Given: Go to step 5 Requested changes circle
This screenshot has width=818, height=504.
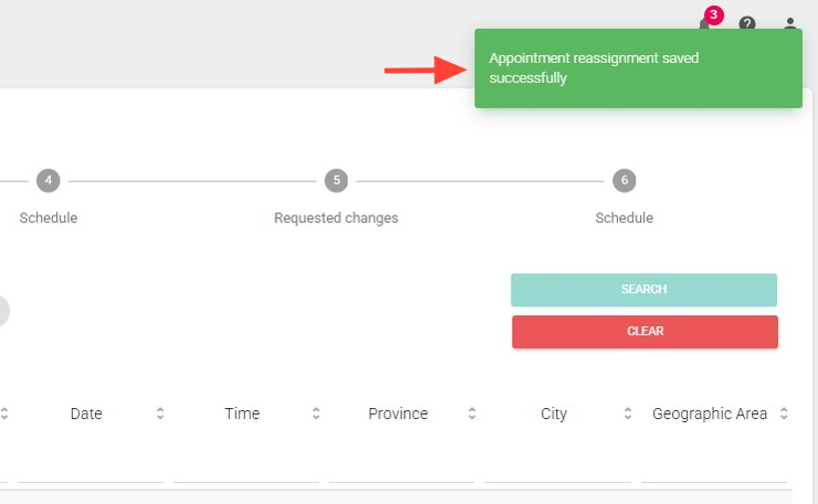Looking at the screenshot, I should pyautogui.click(x=337, y=181).
